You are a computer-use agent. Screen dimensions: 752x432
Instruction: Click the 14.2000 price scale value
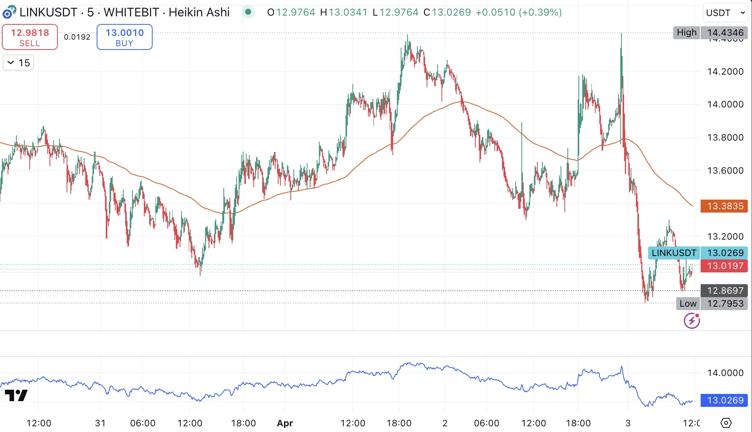tap(725, 71)
